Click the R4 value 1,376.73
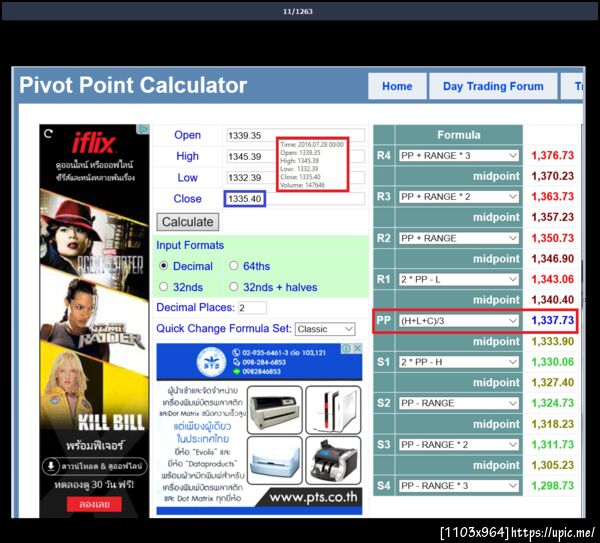The height and width of the screenshot is (543, 600). [x=553, y=155]
